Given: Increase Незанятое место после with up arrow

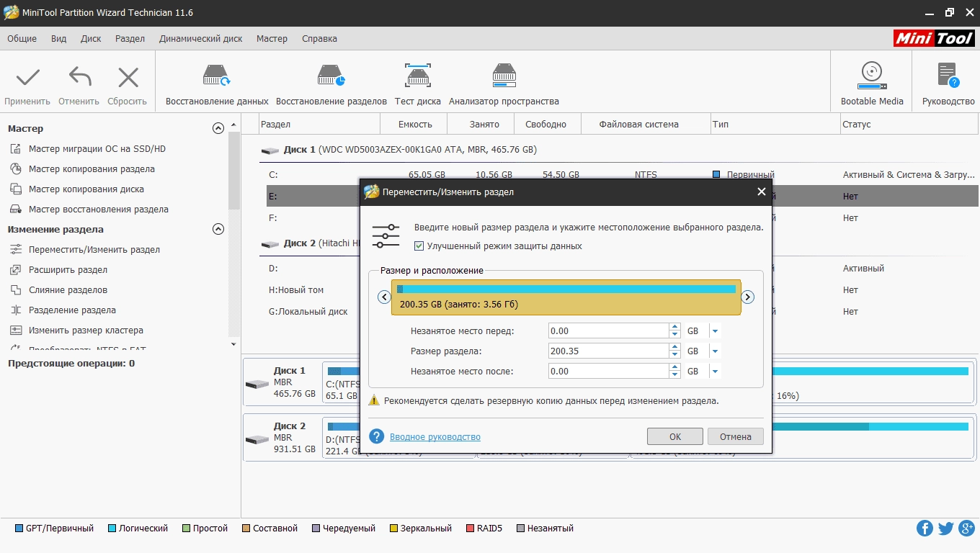Looking at the screenshot, I should (674, 368).
